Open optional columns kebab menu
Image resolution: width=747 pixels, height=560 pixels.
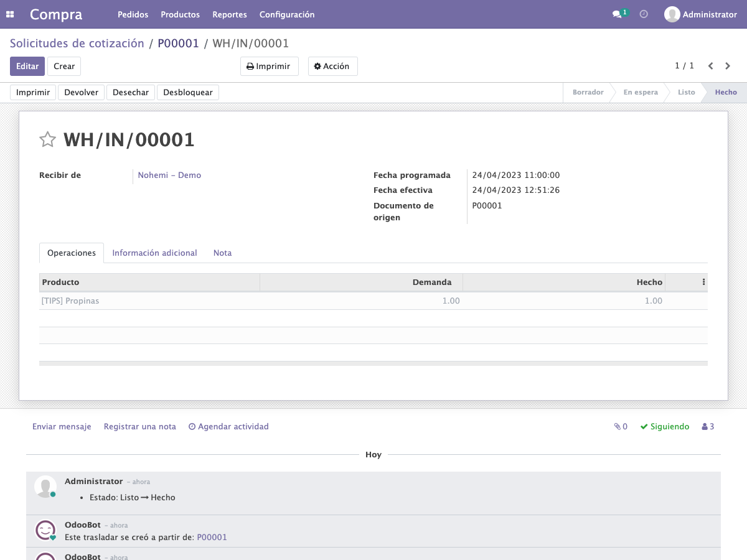703,282
